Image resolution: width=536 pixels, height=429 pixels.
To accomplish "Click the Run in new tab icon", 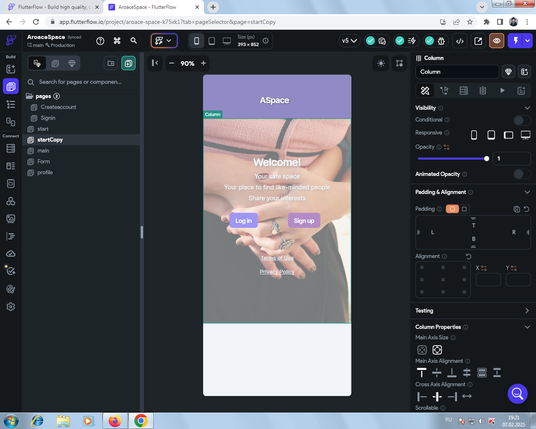I will (478, 41).
